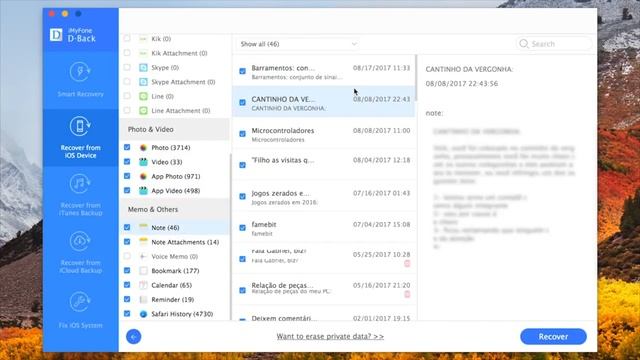640x360 pixels.
Task: Click deleted marker on 05/25/2017 note
Action: 407,264
